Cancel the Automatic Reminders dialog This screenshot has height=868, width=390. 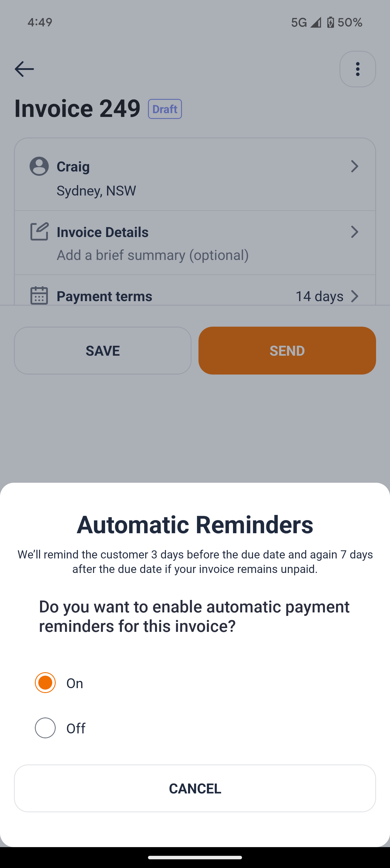(x=195, y=789)
